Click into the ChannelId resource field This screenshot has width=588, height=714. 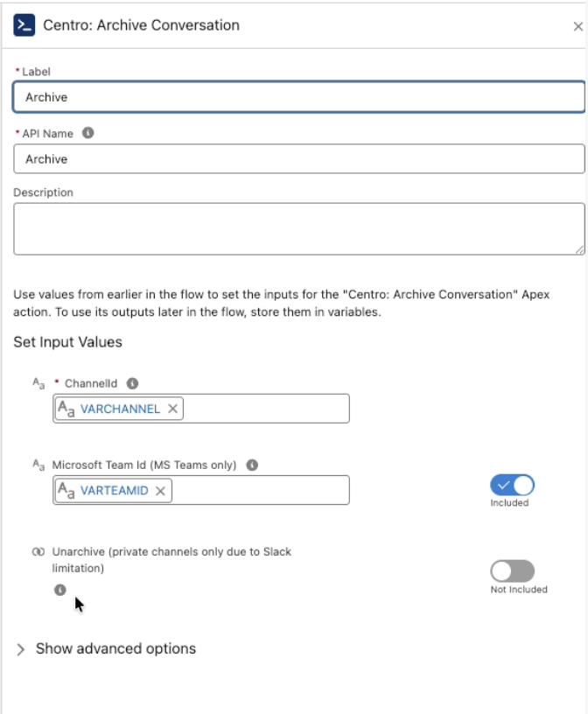tap(266, 409)
